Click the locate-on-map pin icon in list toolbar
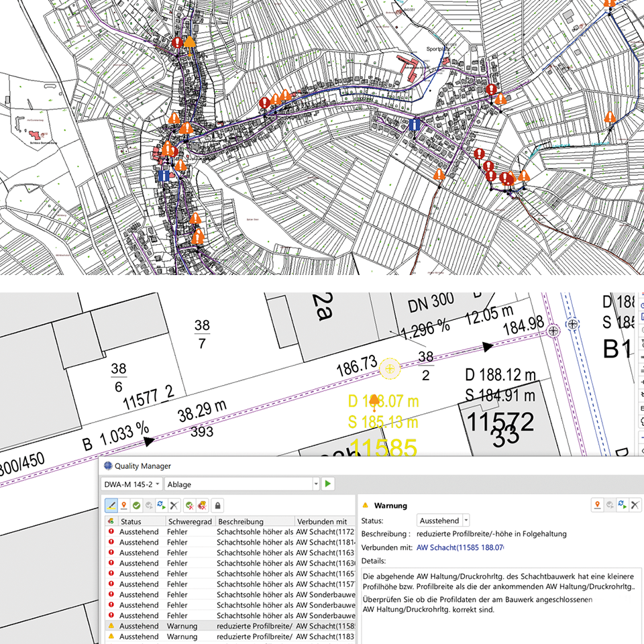Image resolution: width=644 pixels, height=644 pixels. [123, 505]
